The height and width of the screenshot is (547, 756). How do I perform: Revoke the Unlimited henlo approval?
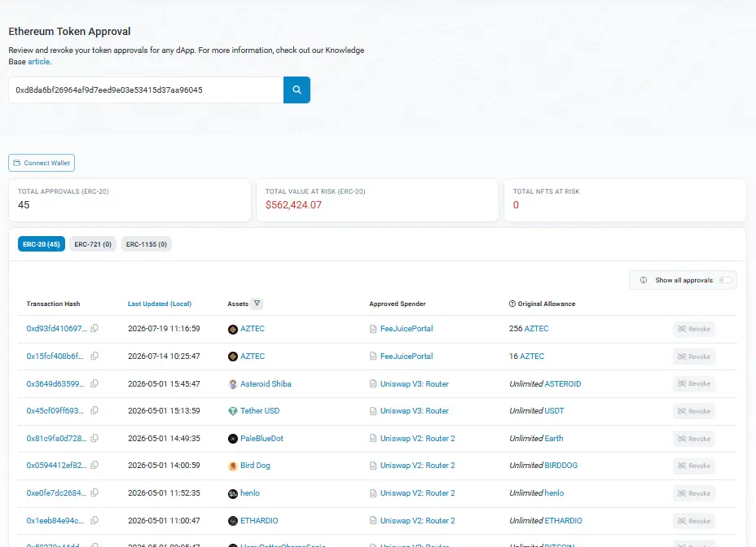[694, 493]
